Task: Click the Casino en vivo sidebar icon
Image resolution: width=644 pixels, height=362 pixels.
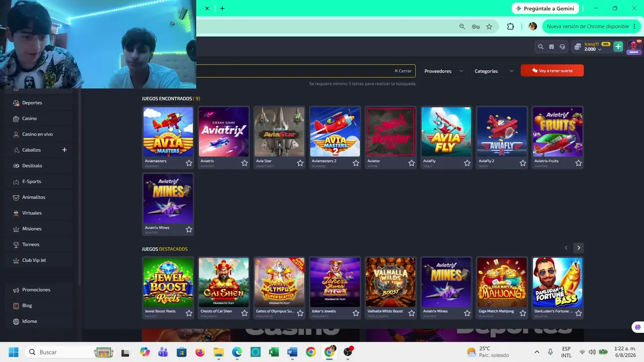Action: tap(16, 134)
